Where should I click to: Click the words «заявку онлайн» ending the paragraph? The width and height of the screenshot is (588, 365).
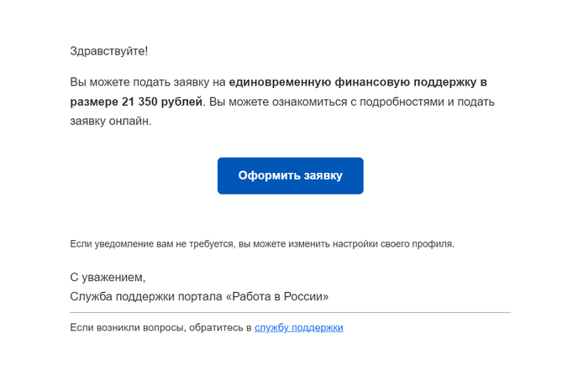click(110, 122)
